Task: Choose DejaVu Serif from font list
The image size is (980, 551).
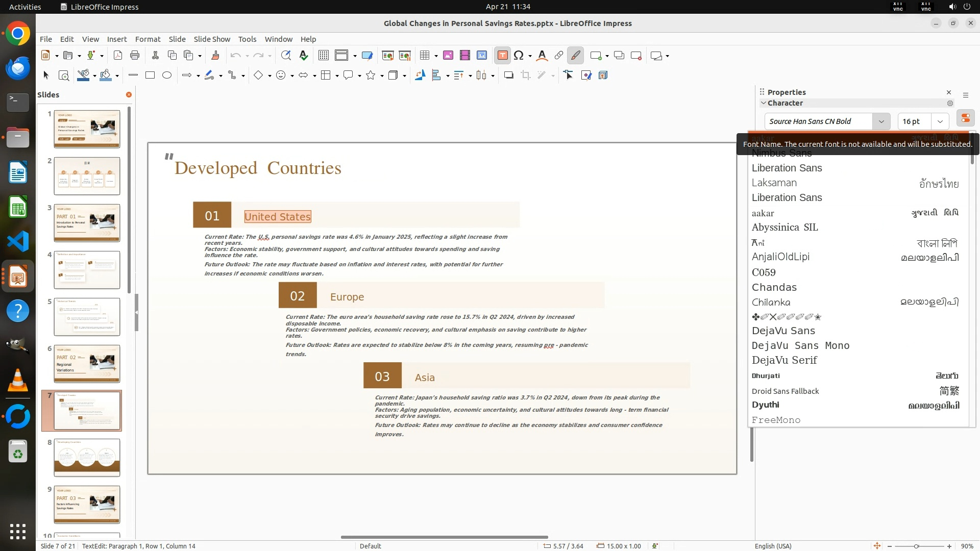Action: tap(784, 360)
